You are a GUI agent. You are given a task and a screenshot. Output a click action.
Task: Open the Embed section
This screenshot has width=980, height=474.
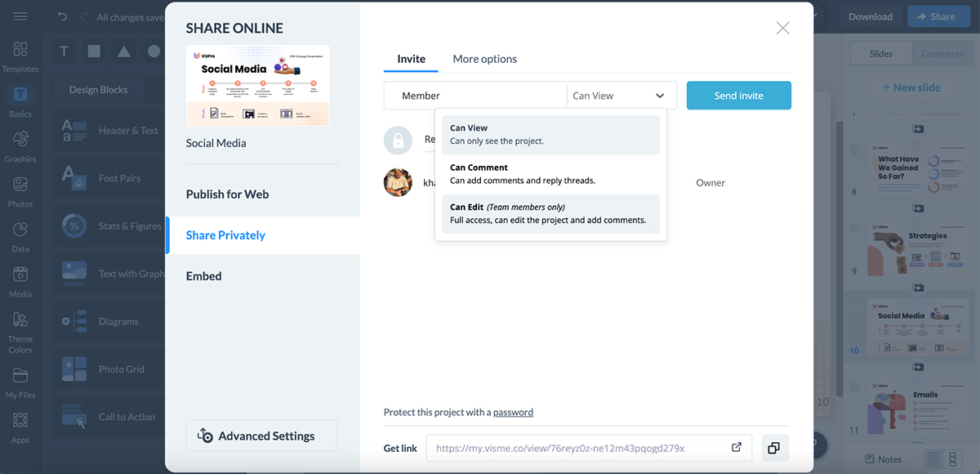pyautogui.click(x=204, y=276)
